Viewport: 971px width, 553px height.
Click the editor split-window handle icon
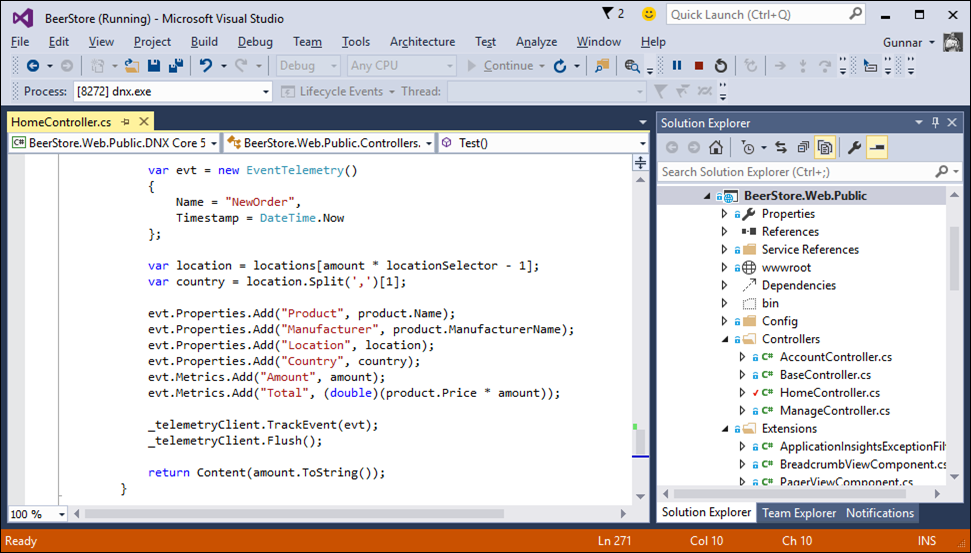pos(640,162)
